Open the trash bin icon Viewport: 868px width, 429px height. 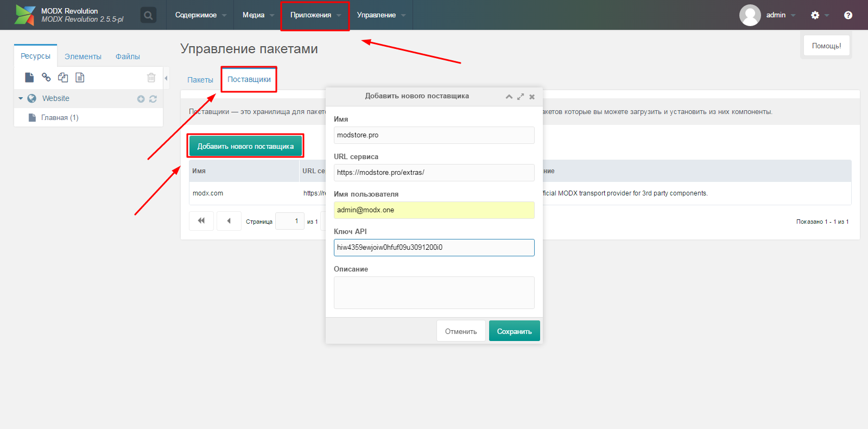(x=151, y=78)
